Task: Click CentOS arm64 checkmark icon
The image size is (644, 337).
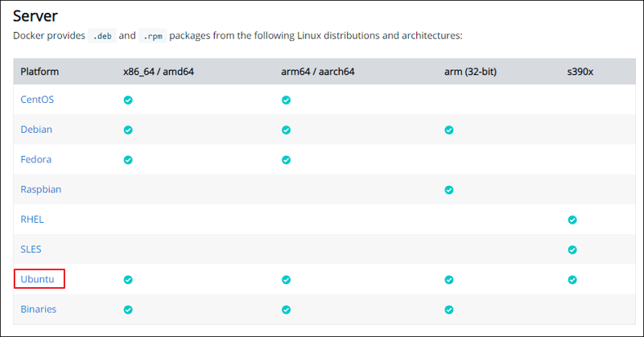Action: (x=287, y=101)
